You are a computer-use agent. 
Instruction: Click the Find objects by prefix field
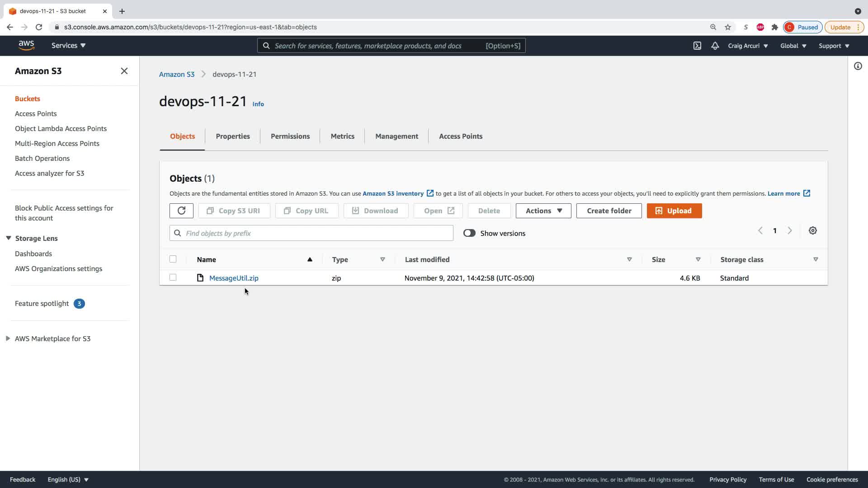point(316,233)
